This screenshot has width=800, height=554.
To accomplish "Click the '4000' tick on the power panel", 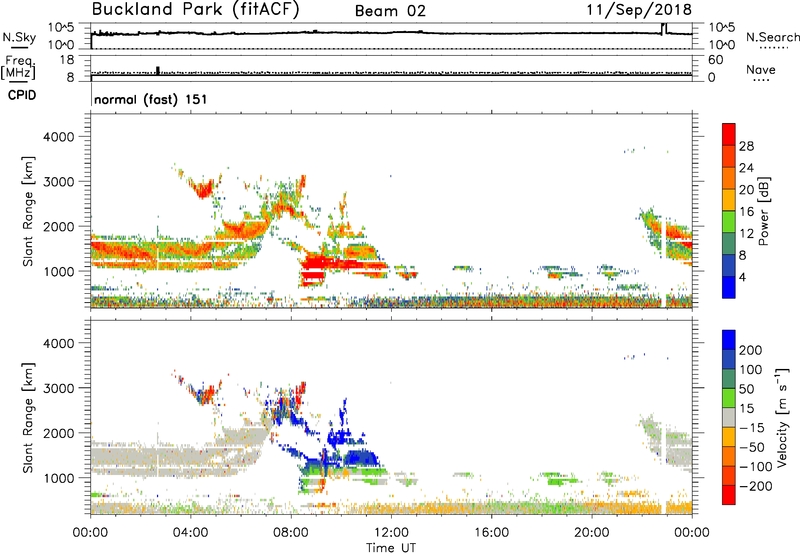I will (59, 137).
